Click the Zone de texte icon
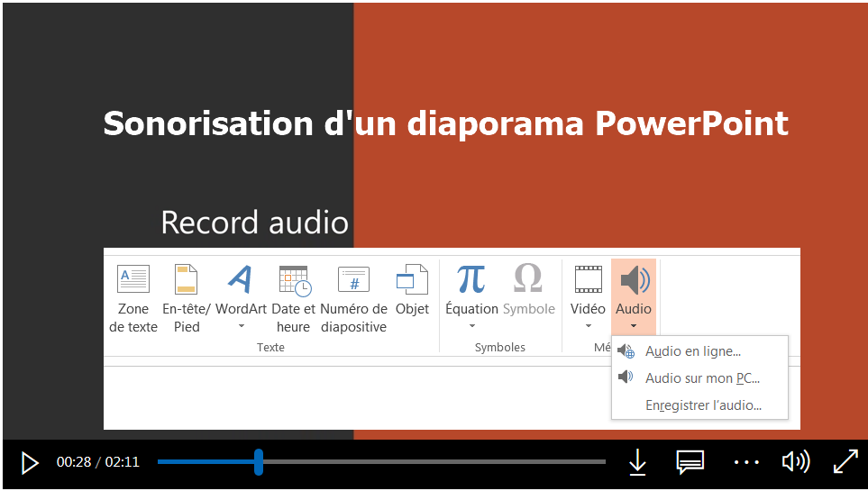The image size is (868, 491). click(133, 280)
